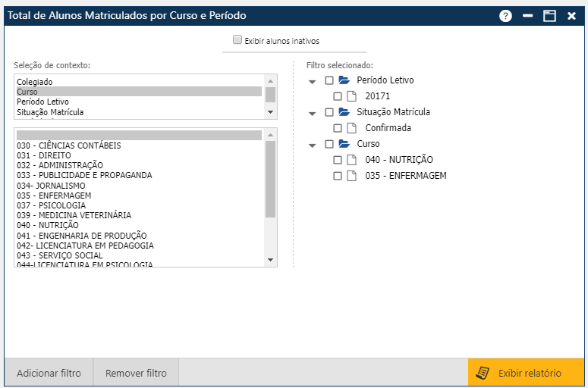The image size is (588, 388).
Task: Click the Situação Matrícula folder icon
Action: (344, 112)
